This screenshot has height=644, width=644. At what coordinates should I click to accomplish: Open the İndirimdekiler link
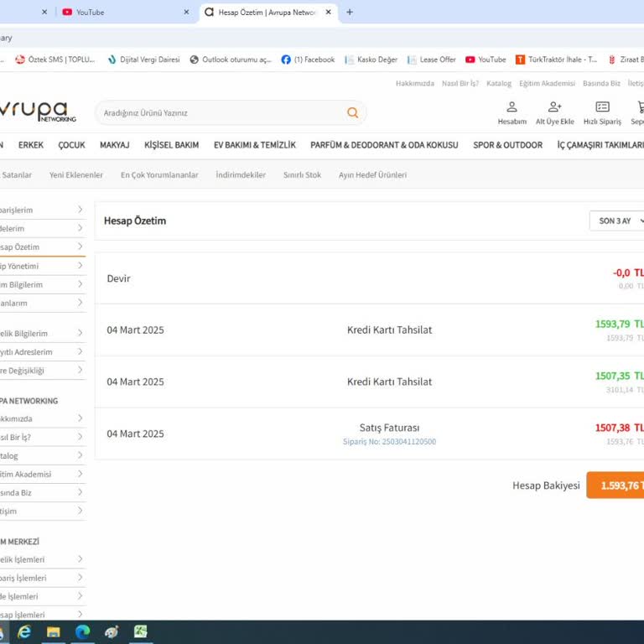click(x=241, y=175)
